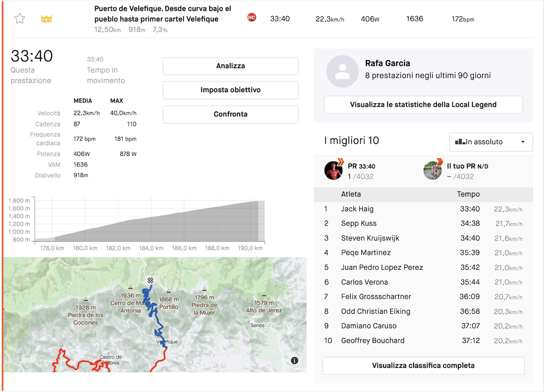Click Visualizza classifica completa
The width and height of the screenshot is (546, 392).
(x=423, y=366)
